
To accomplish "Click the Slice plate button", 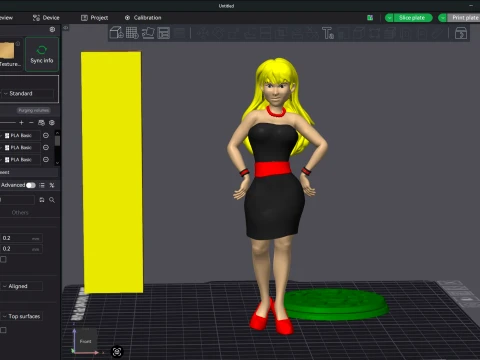I will (x=413, y=18).
